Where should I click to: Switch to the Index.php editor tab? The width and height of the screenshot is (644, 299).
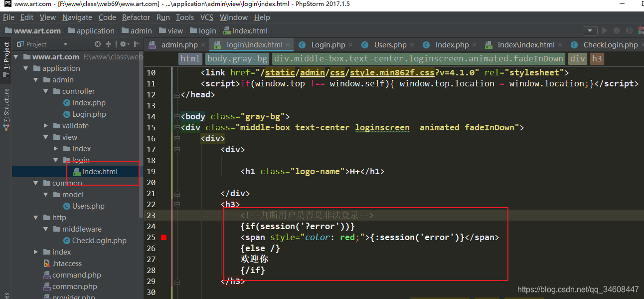[450, 44]
